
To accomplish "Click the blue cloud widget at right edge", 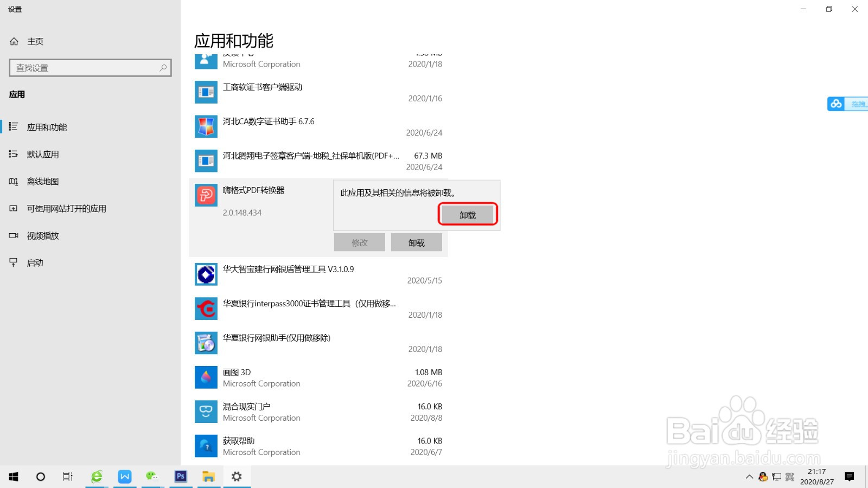I will (x=847, y=104).
